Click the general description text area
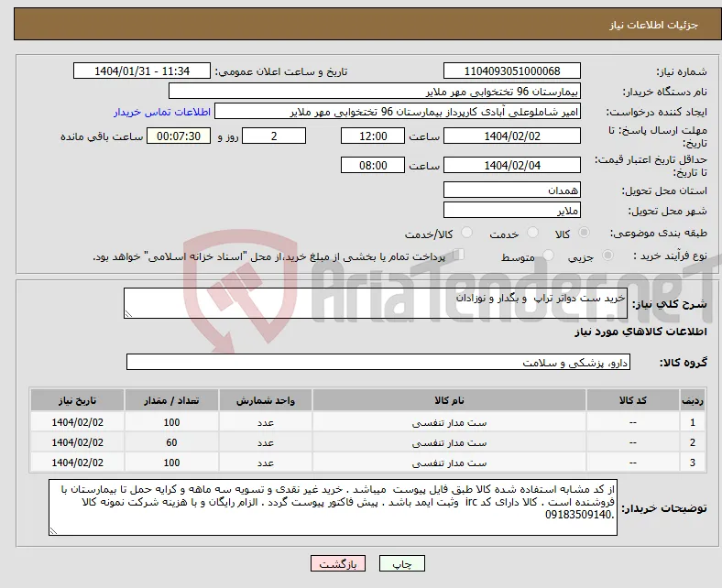722x588 pixels. 376,303
